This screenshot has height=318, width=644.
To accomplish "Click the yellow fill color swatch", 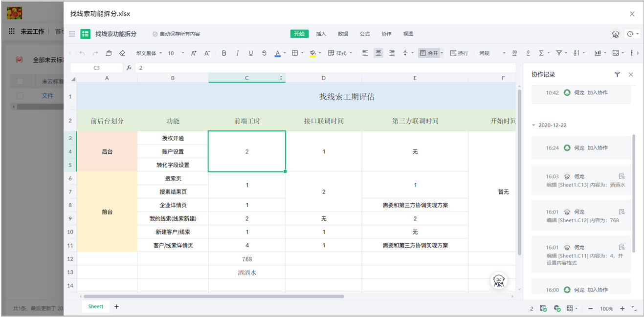I will pos(312,53).
